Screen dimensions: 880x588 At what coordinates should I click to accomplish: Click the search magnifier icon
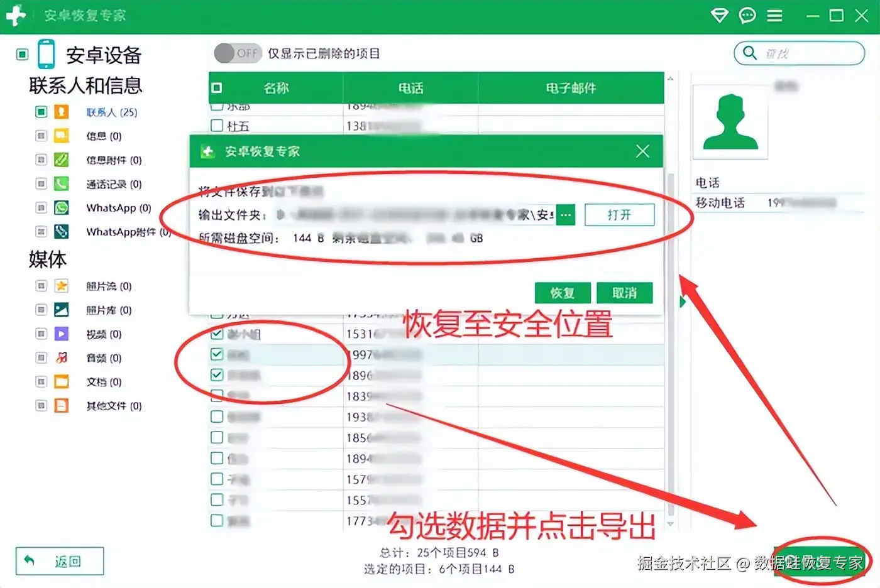pyautogui.click(x=749, y=53)
